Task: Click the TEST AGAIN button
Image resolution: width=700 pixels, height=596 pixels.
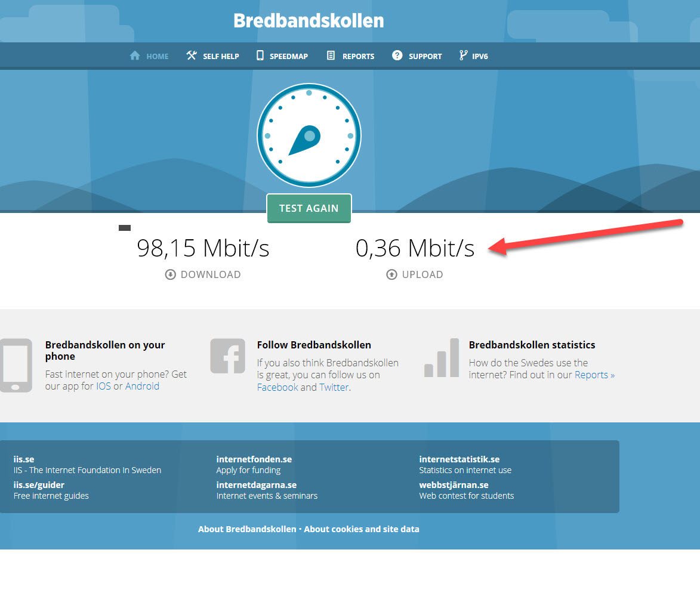Action: click(309, 208)
